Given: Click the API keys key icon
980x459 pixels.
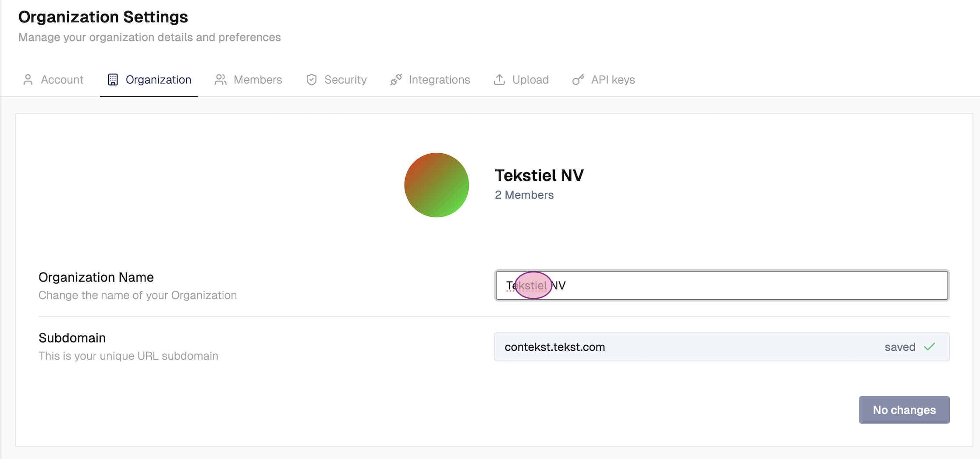Looking at the screenshot, I should tap(578, 80).
